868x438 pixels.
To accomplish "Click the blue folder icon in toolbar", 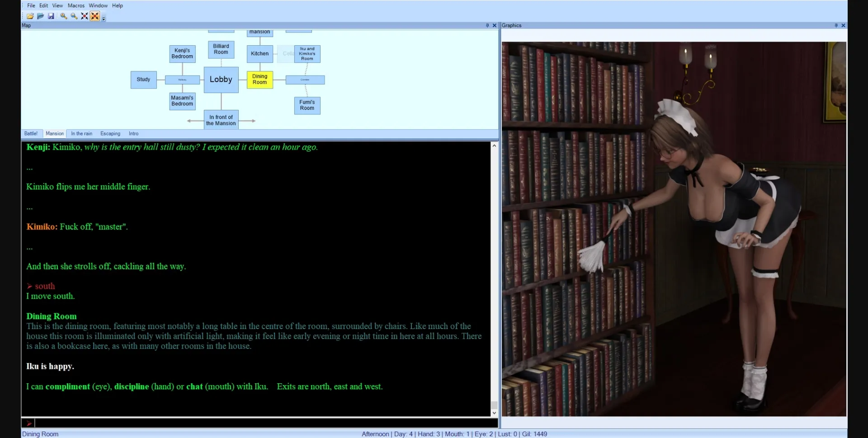I will (40, 16).
